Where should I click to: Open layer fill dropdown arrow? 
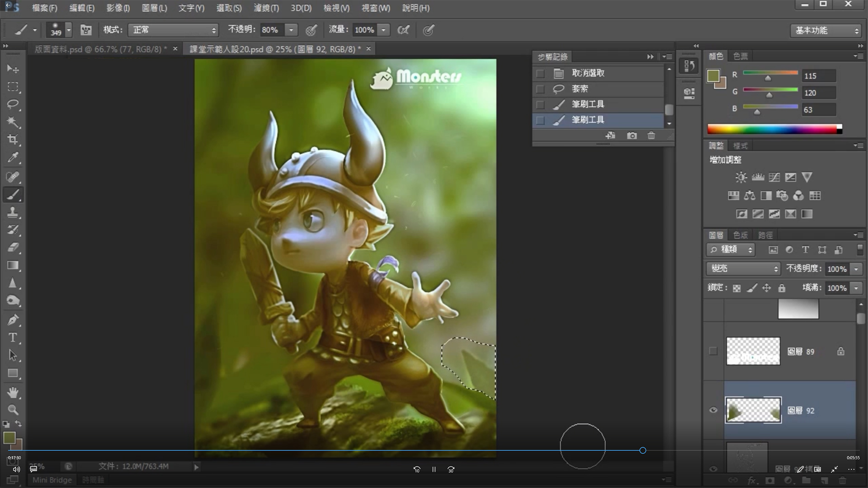click(x=856, y=288)
